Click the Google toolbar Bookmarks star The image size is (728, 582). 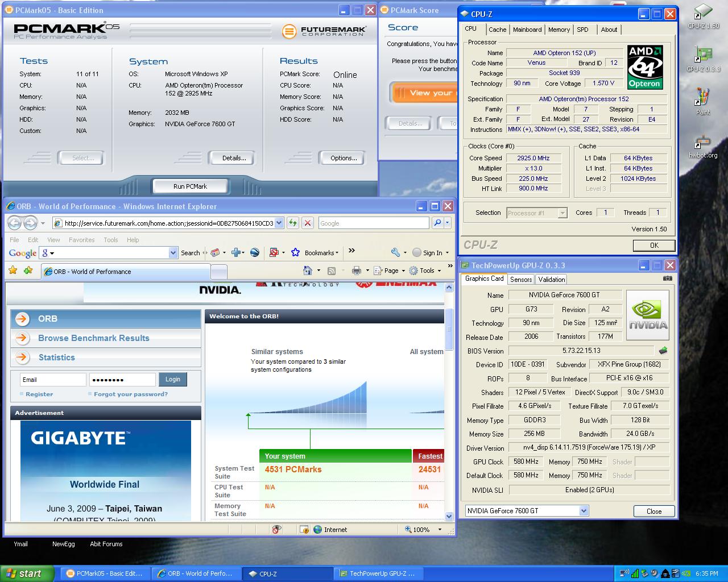pos(295,252)
